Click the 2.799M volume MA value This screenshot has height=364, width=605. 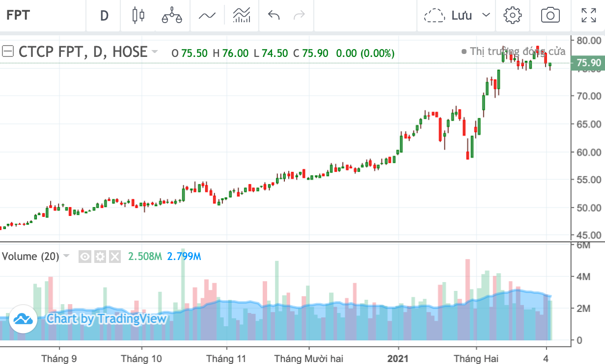184,256
